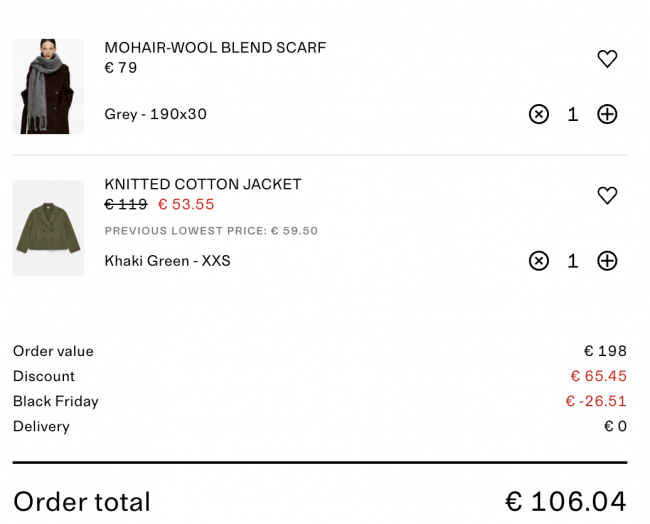
Task: Click the red € 53.55 sale price
Action: [186, 205]
